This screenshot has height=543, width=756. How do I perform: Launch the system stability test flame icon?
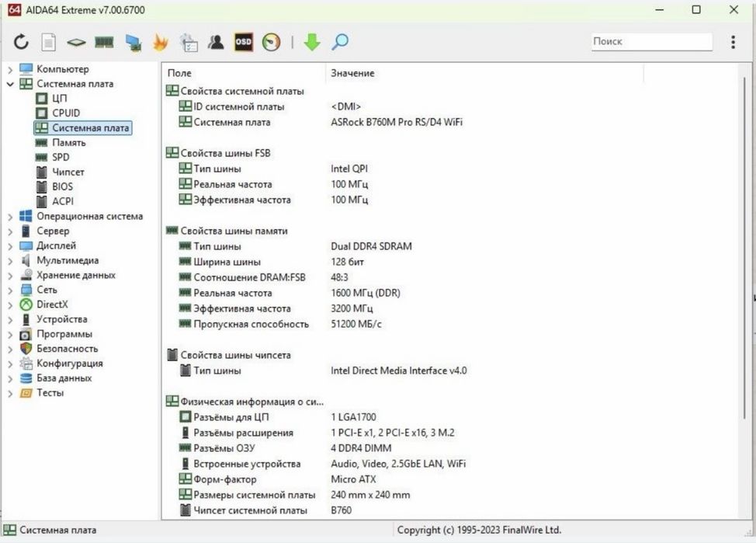[161, 42]
